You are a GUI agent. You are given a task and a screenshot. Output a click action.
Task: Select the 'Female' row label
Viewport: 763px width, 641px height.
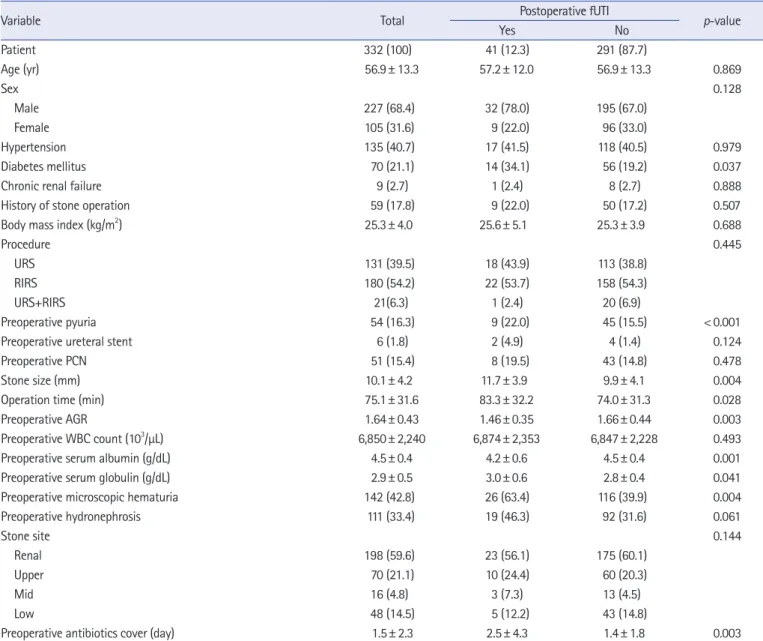32,128
